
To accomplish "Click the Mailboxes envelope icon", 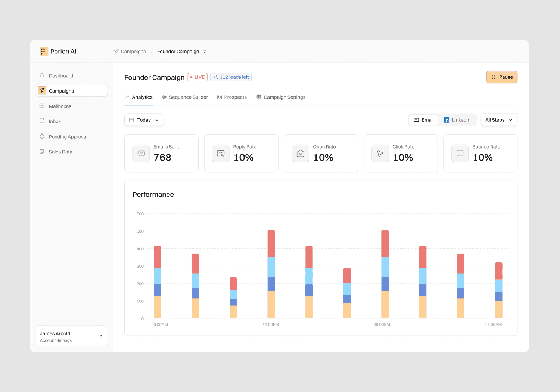I will point(42,106).
